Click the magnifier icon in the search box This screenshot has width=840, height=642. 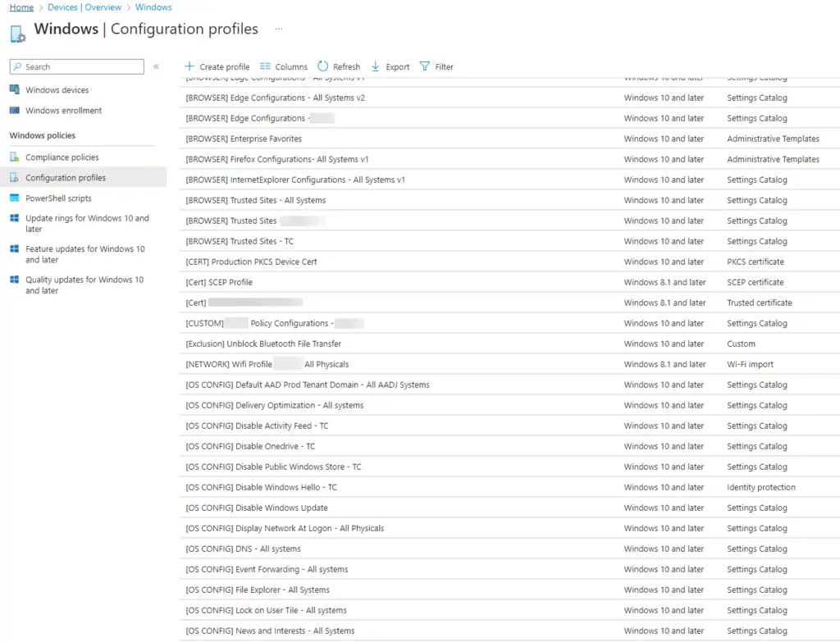tap(18, 66)
